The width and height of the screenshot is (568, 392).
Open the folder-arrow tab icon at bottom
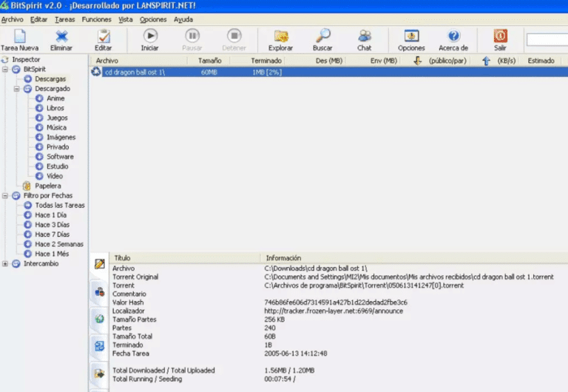pos(100,374)
